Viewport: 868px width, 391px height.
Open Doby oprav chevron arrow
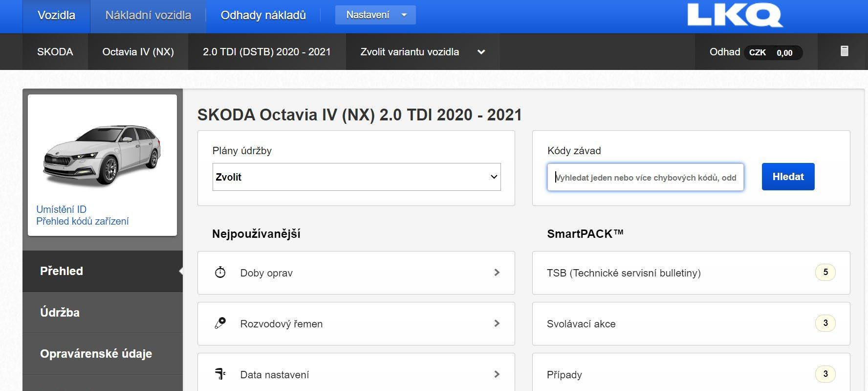497,273
